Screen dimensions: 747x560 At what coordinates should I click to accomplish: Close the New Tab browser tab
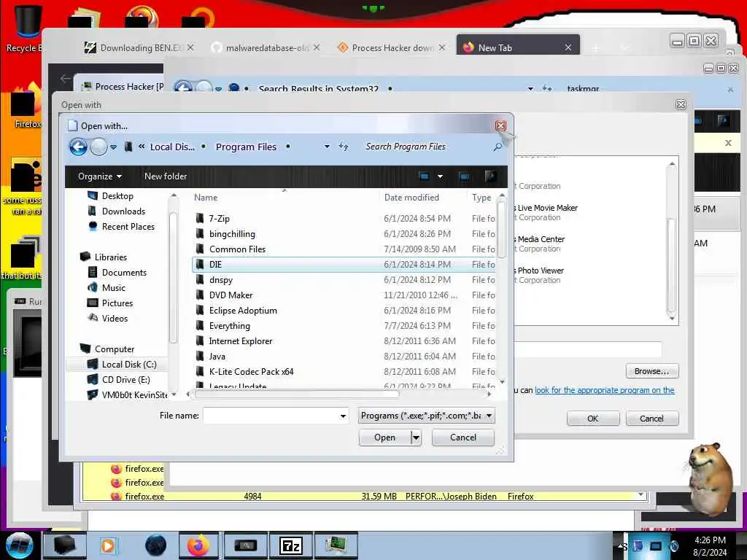(568, 47)
